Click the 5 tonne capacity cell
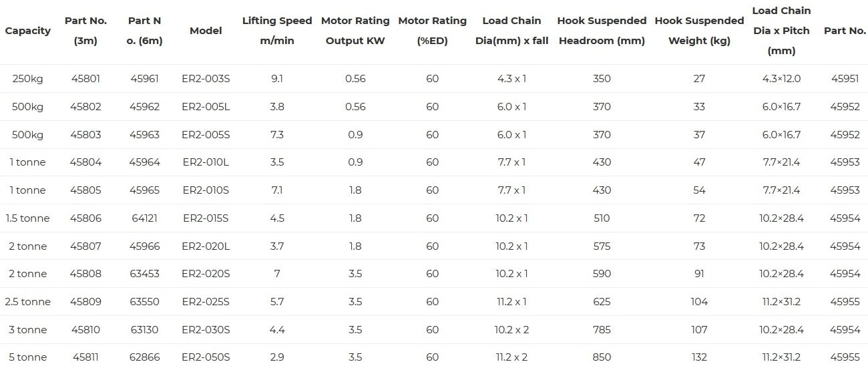Image resolution: width=868 pixels, height=370 pixels. click(27, 357)
